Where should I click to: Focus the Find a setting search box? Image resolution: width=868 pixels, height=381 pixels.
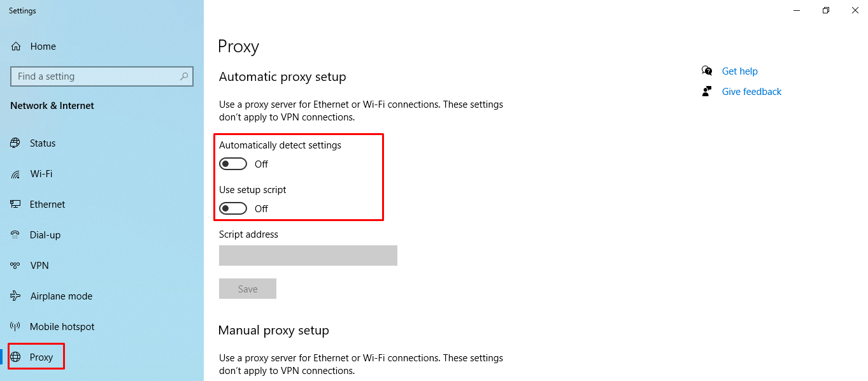tap(102, 76)
